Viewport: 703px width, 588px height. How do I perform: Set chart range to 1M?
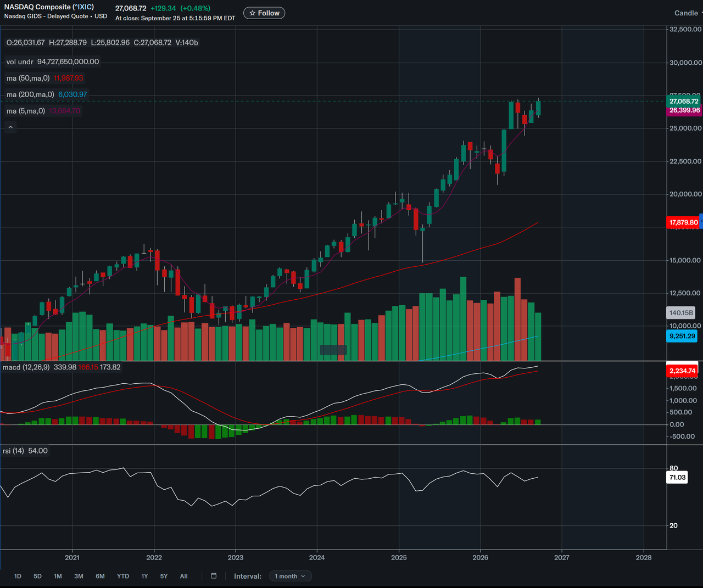pos(58,576)
